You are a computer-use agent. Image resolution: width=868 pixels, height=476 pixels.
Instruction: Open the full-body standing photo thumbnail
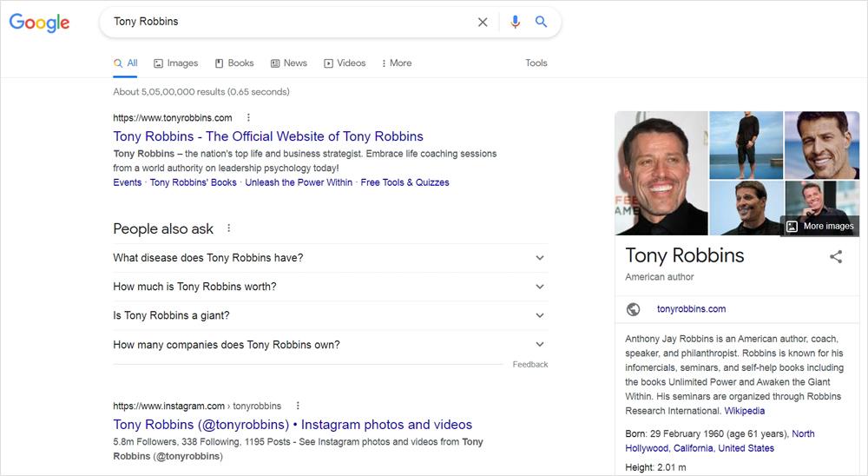click(x=746, y=145)
